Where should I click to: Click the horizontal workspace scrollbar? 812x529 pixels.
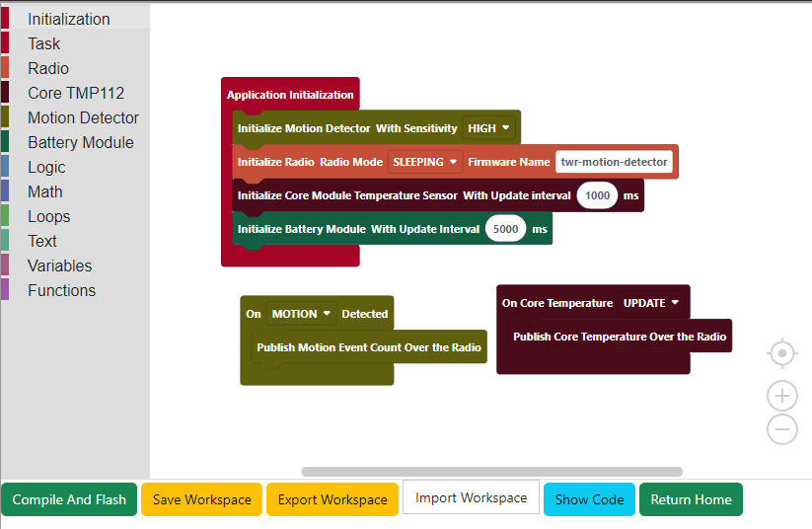point(491,472)
